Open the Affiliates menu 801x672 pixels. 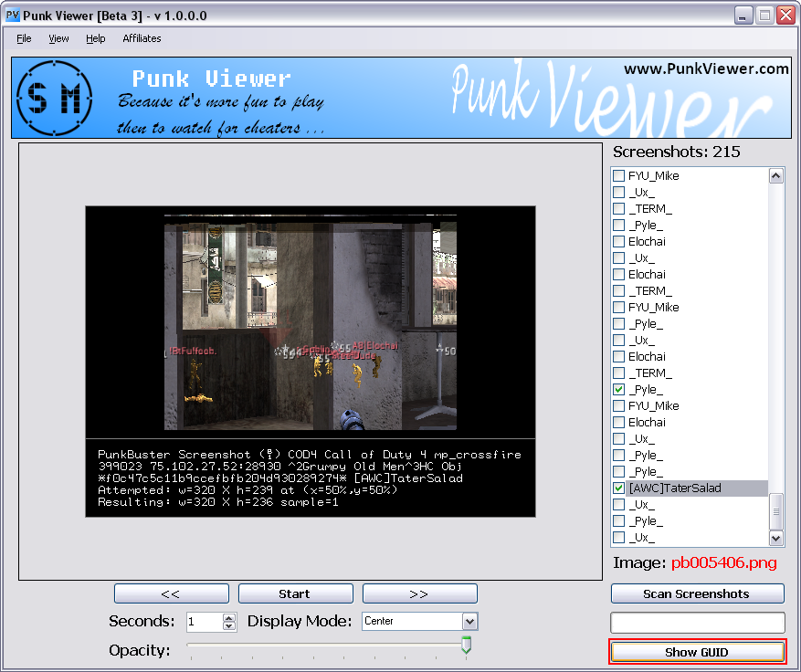(x=142, y=38)
